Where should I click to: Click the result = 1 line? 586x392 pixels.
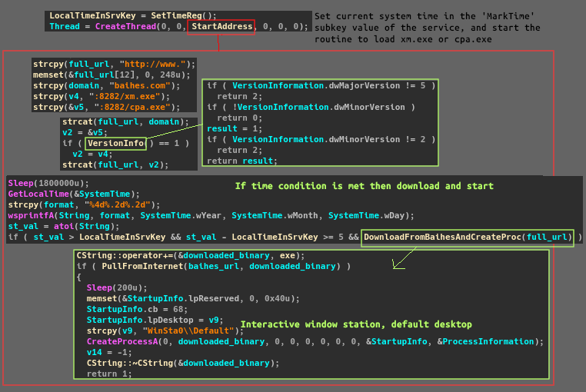[235, 128]
